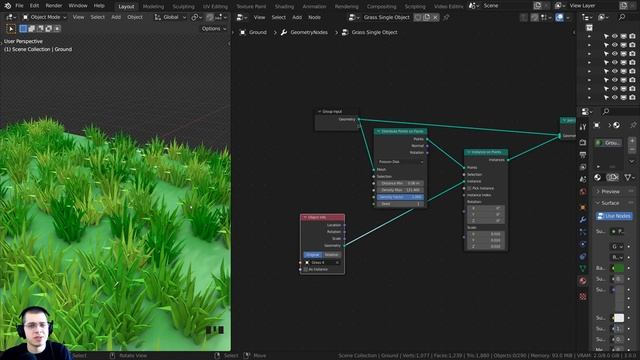
Task: Switch to the Shading workspace tab
Action: coord(284,6)
